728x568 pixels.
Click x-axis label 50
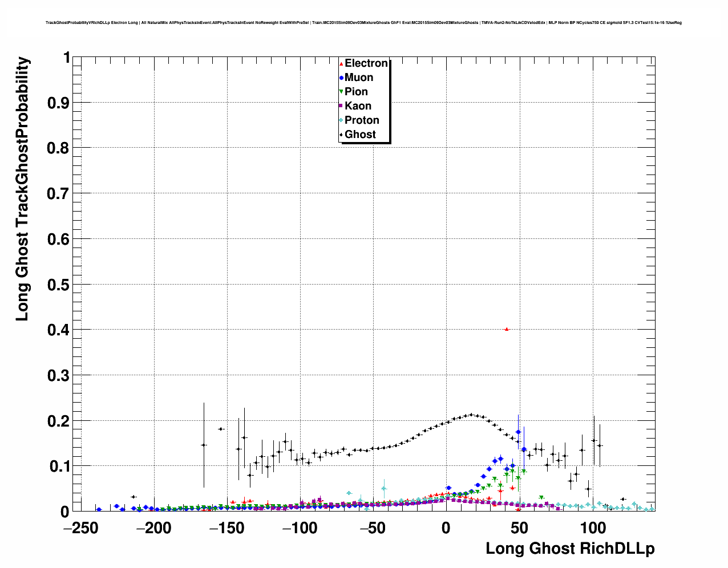tap(519, 528)
